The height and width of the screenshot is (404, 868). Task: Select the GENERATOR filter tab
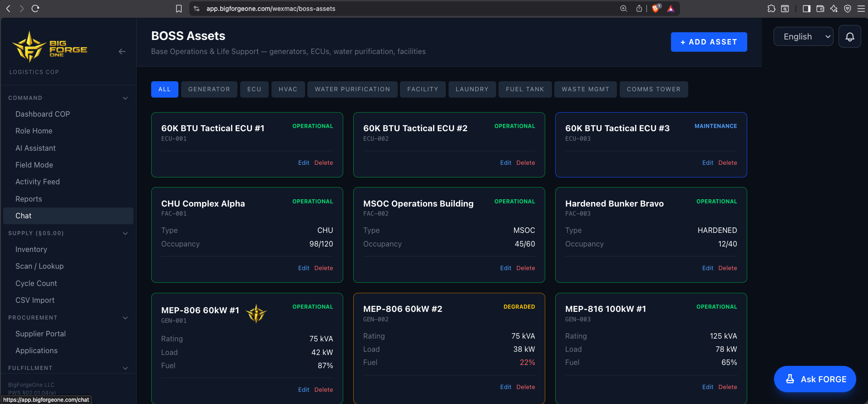click(x=209, y=89)
